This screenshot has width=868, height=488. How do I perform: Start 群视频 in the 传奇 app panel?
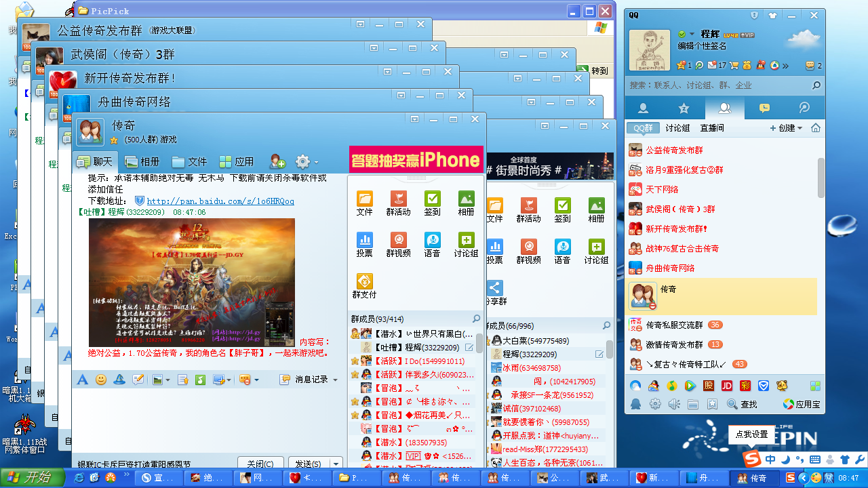[398, 245]
